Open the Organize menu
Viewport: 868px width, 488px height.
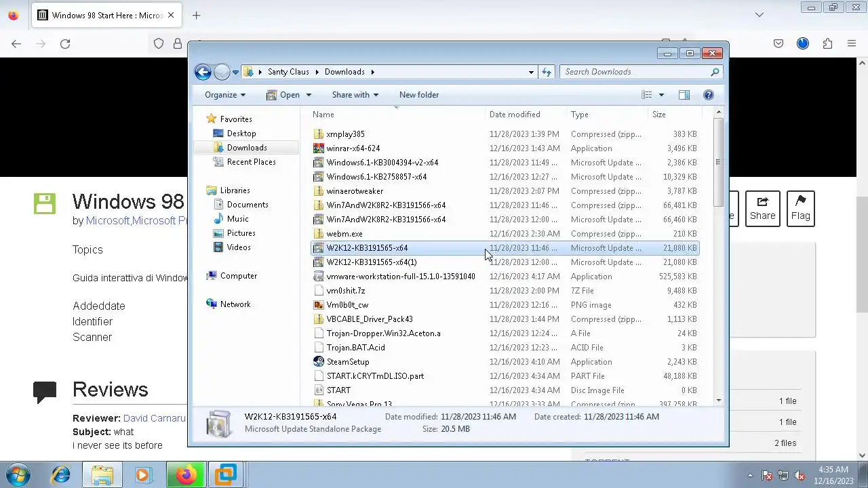point(225,95)
